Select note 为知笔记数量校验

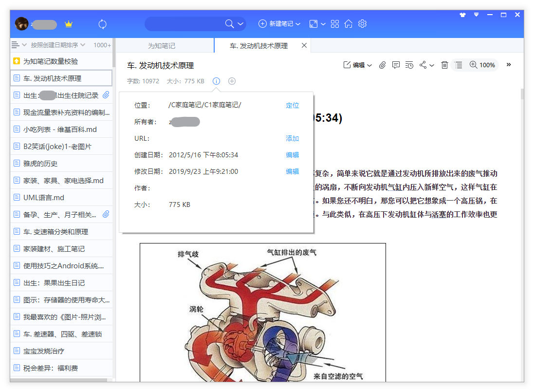(x=61, y=61)
